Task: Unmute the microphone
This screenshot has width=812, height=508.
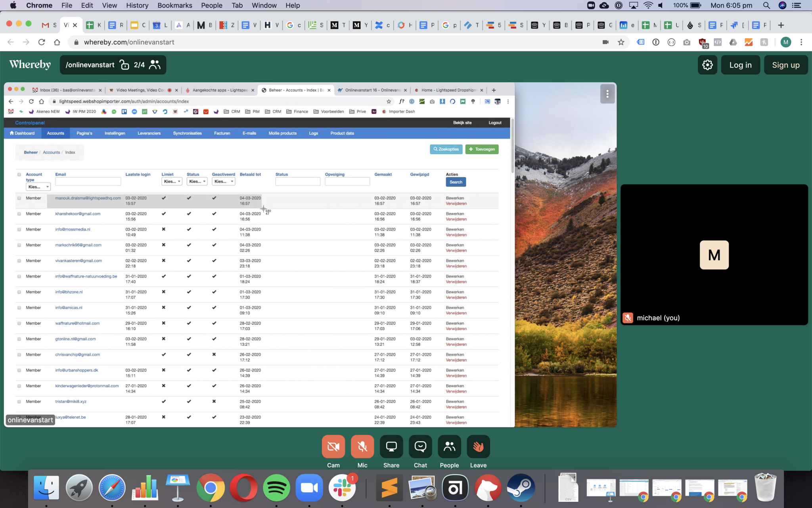Action: coord(362,446)
